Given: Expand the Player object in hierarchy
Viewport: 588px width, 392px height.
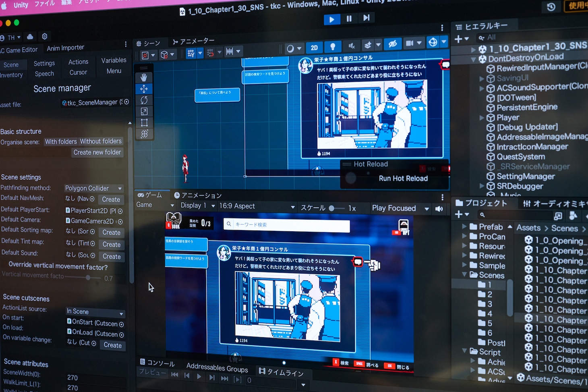Looking at the screenshot, I should 482,118.
